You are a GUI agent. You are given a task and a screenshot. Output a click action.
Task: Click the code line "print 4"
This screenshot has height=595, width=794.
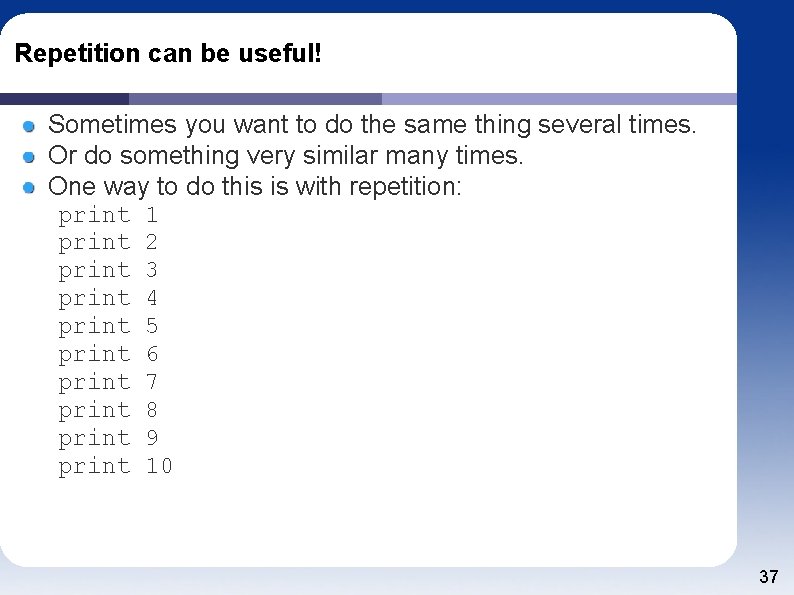point(108,299)
